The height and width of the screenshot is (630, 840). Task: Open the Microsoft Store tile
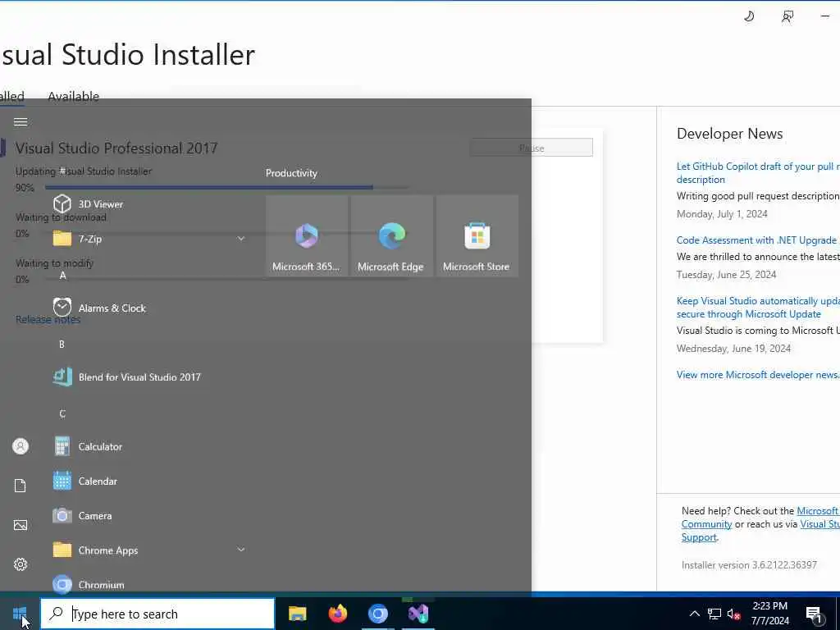pos(477,236)
